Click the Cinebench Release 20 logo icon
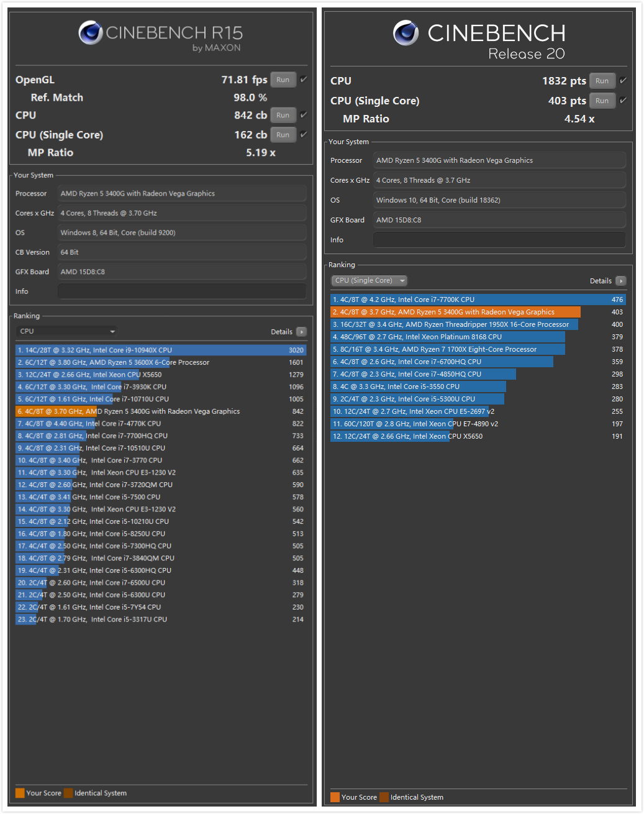The height and width of the screenshot is (814, 644). pyautogui.click(x=406, y=33)
